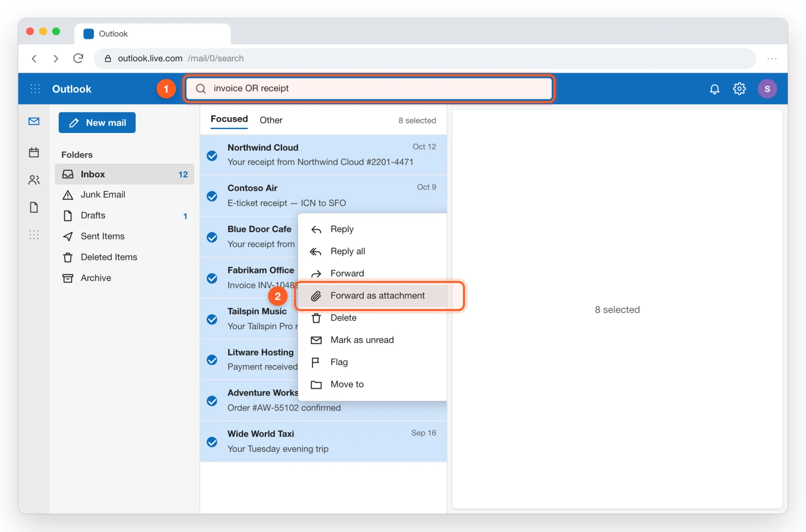Uncheck the Wide World Taxi message
Viewport: 806px width, 532px height.
pyautogui.click(x=212, y=442)
